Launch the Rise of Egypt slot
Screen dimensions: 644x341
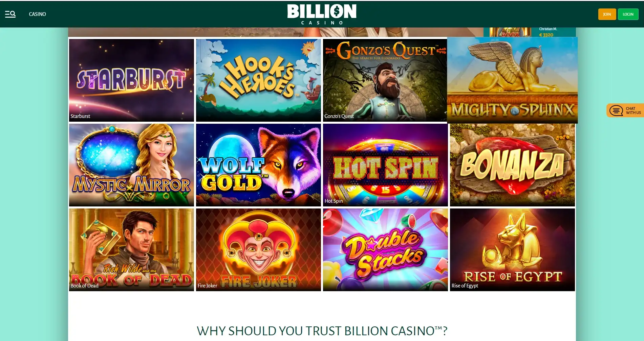click(x=512, y=249)
